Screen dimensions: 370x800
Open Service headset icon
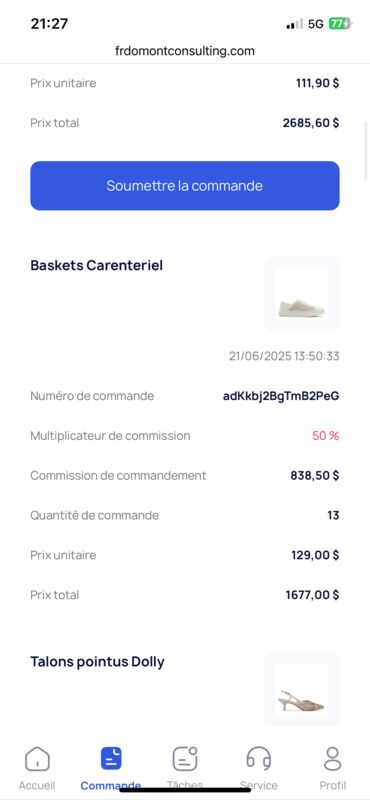[259, 759]
